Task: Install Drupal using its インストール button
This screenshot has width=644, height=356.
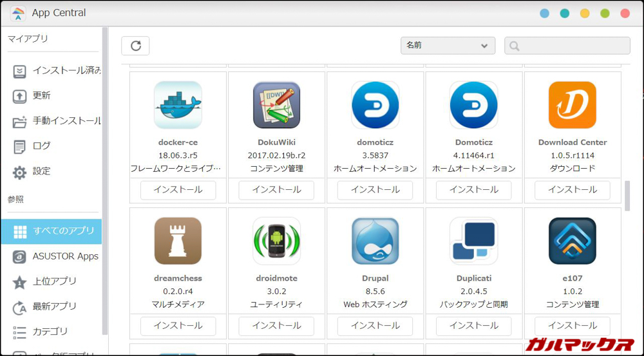Action: (x=375, y=326)
